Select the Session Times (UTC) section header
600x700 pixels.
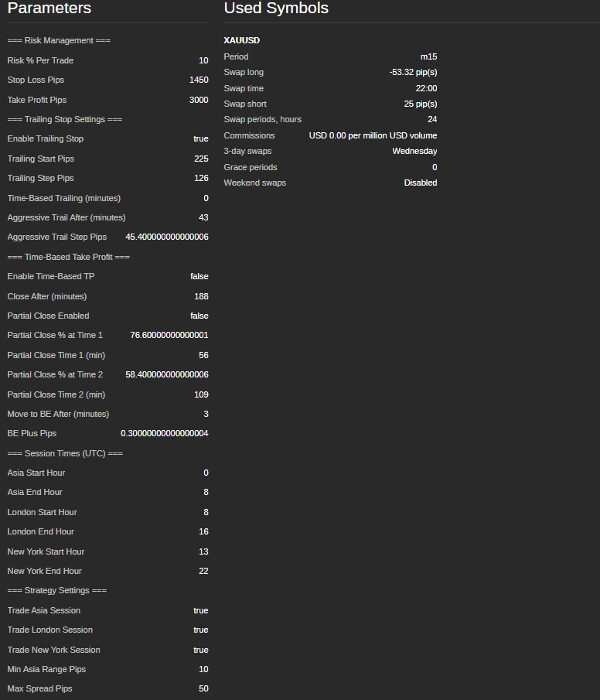(x=65, y=454)
